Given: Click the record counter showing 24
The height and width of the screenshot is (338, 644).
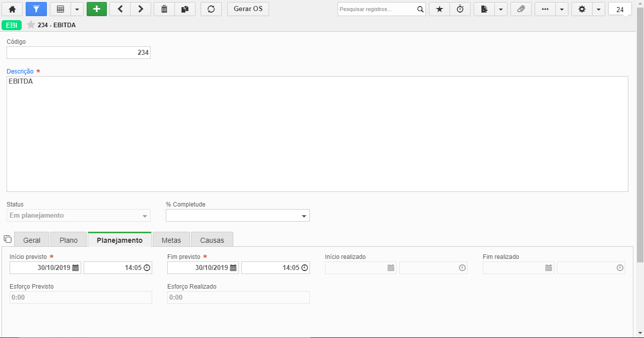Looking at the screenshot, I should [620, 9].
